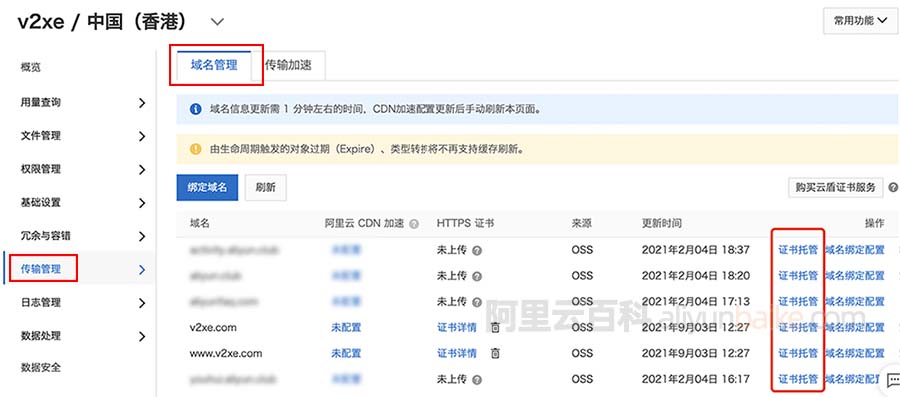Click the 绑定域名 button
The height and width of the screenshot is (397, 900).
coord(207,188)
